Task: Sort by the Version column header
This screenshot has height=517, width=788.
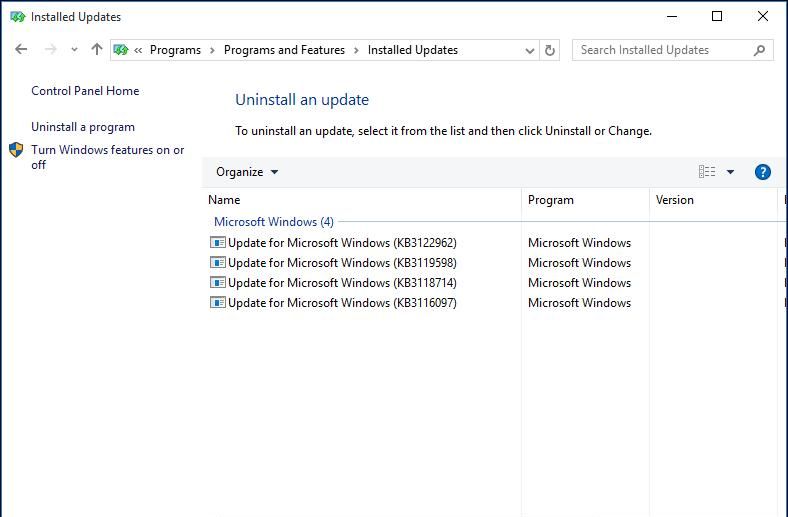Action: click(x=714, y=200)
